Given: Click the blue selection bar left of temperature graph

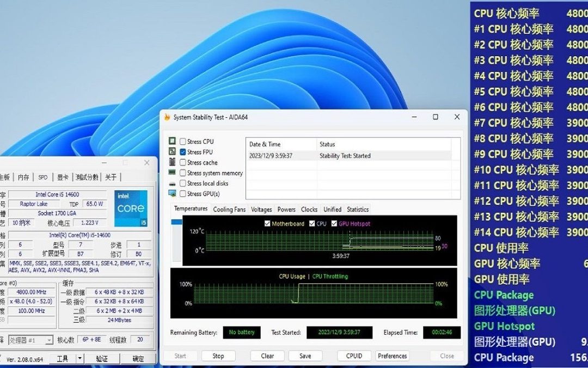Looking at the screenshot, I should click(176, 222).
